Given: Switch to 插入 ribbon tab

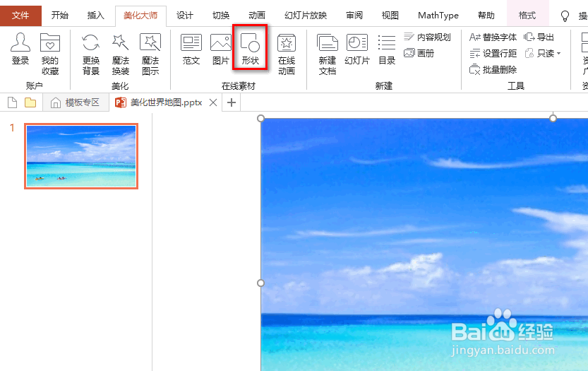Looking at the screenshot, I should (x=95, y=16).
